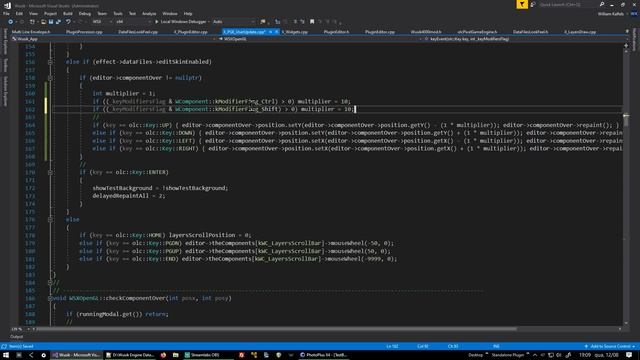Close the active X_PSK_UserUpdate.cpp tab
The height and width of the screenshot is (360, 640).
click(277, 32)
